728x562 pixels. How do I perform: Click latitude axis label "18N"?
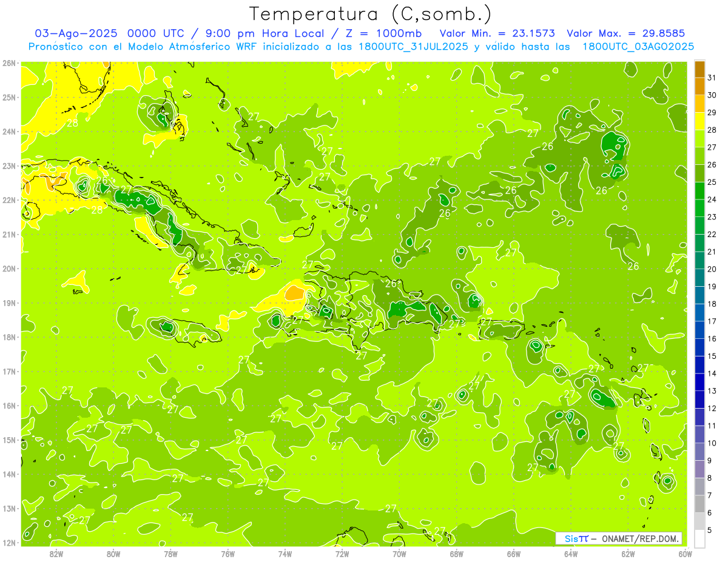tap(9, 337)
